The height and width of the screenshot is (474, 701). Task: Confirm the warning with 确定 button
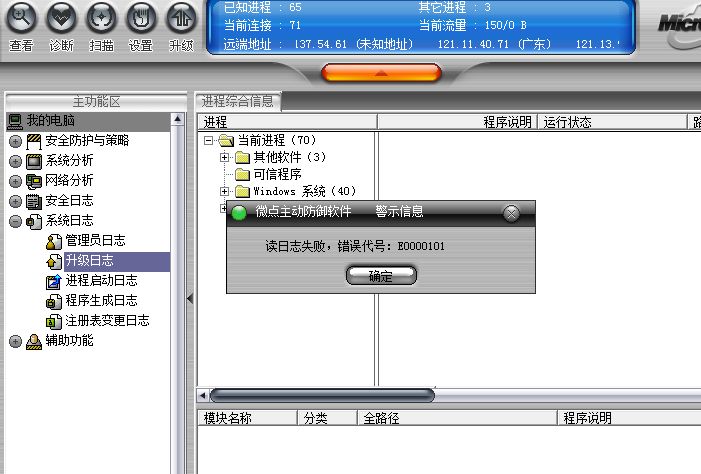[381, 276]
